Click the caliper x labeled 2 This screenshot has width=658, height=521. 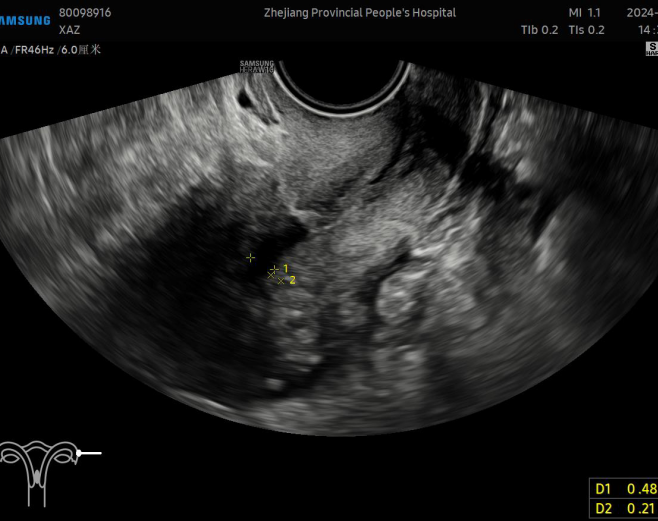point(281,281)
